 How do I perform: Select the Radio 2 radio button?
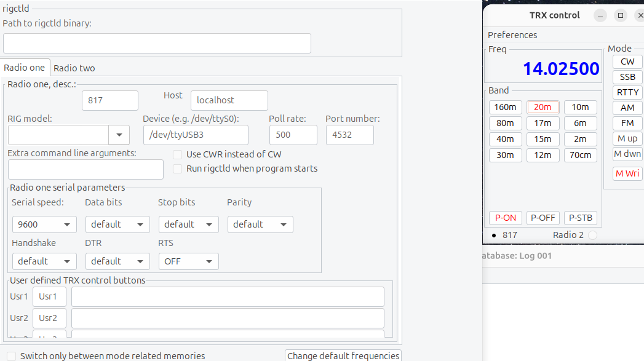[592, 235]
